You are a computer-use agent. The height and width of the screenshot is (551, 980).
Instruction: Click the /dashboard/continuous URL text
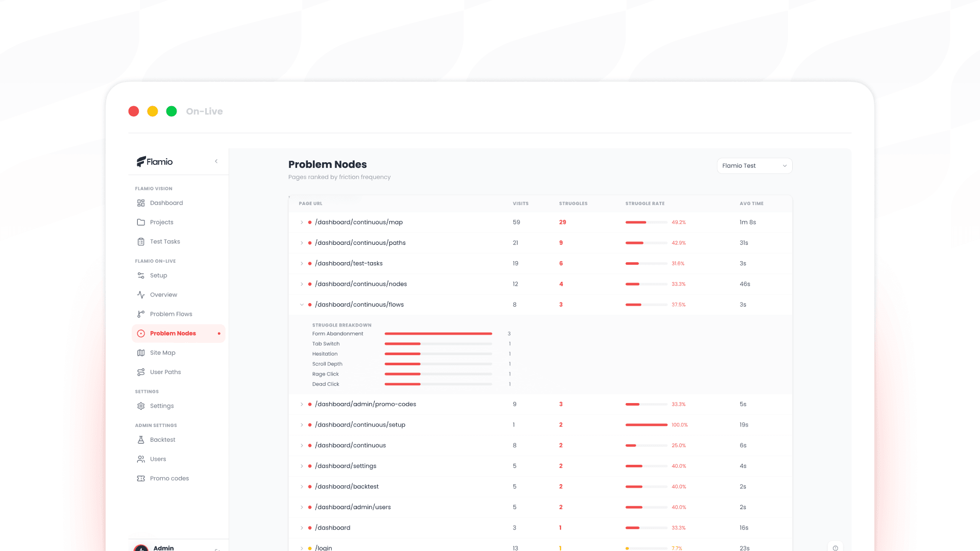tap(351, 445)
